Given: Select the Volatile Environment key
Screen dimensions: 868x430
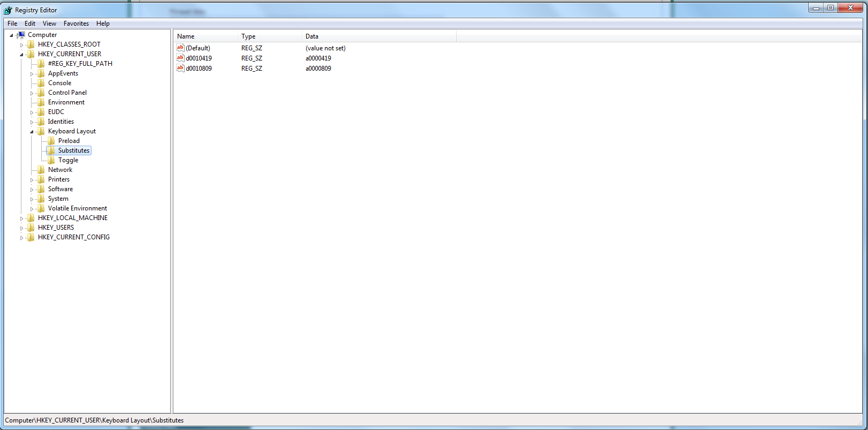Looking at the screenshot, I should (77, 208).
